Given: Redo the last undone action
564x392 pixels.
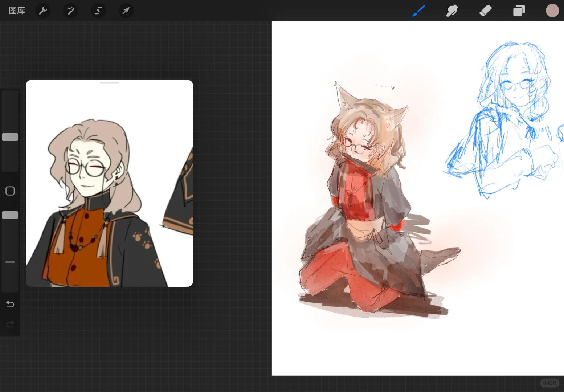Looking at the screenshot, I should 10,324.
